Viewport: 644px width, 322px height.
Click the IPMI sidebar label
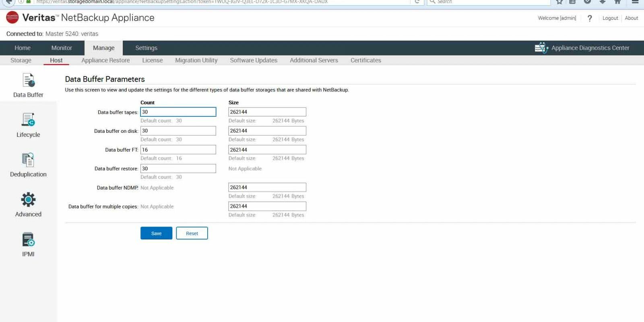coord(28,254)
